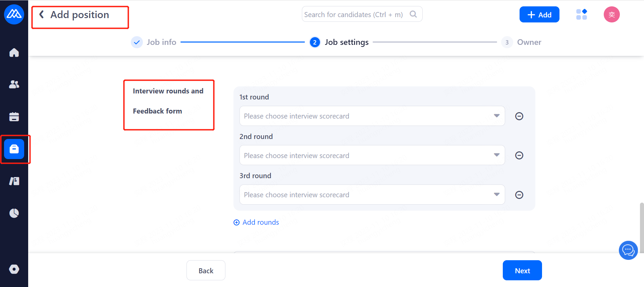The width and height of the screenshot is (644, 287).
Task: Open the candidates people icon in sidebar
Action: click(14, 84)
